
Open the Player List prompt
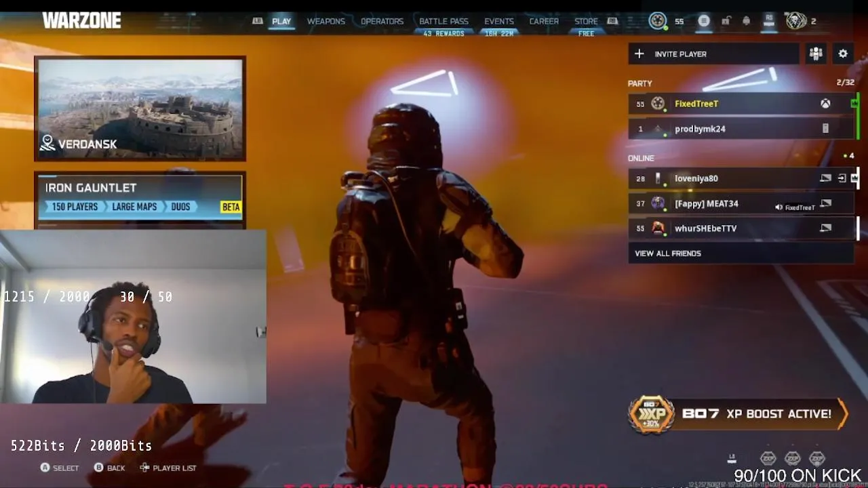[x=168, y=468]
